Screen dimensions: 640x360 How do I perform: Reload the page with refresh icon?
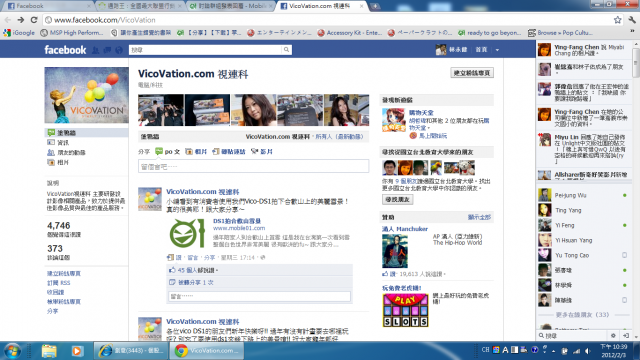click(34, 20)
